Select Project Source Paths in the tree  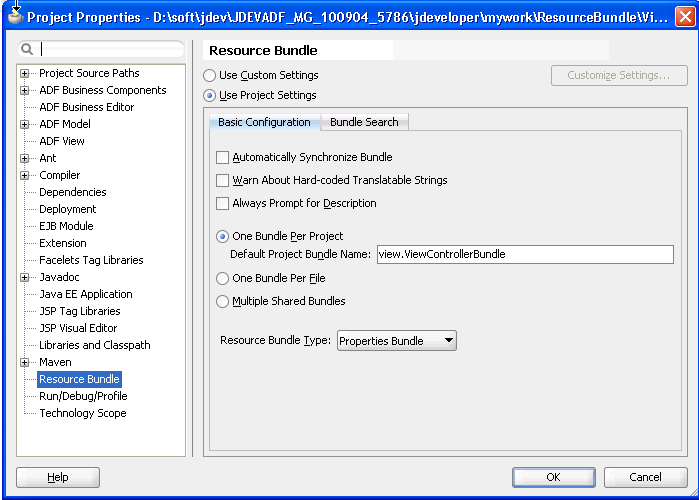coord(89,73)
